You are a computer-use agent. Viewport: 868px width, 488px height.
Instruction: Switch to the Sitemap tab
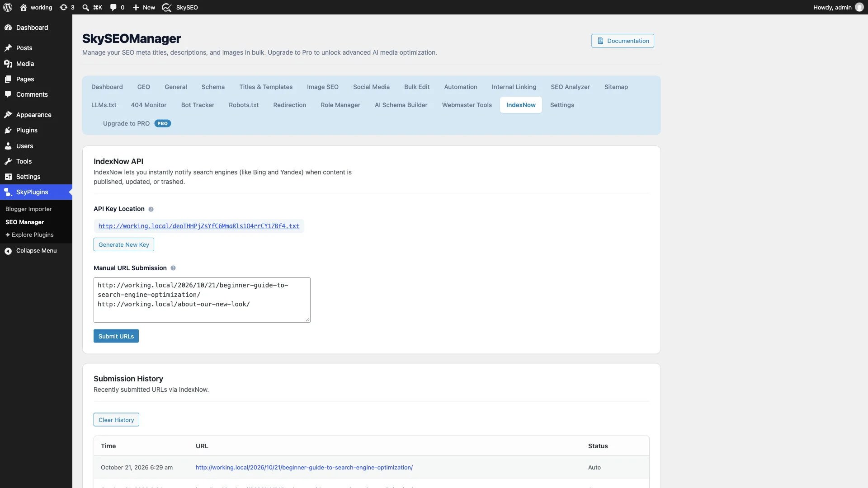click(616, 87)
